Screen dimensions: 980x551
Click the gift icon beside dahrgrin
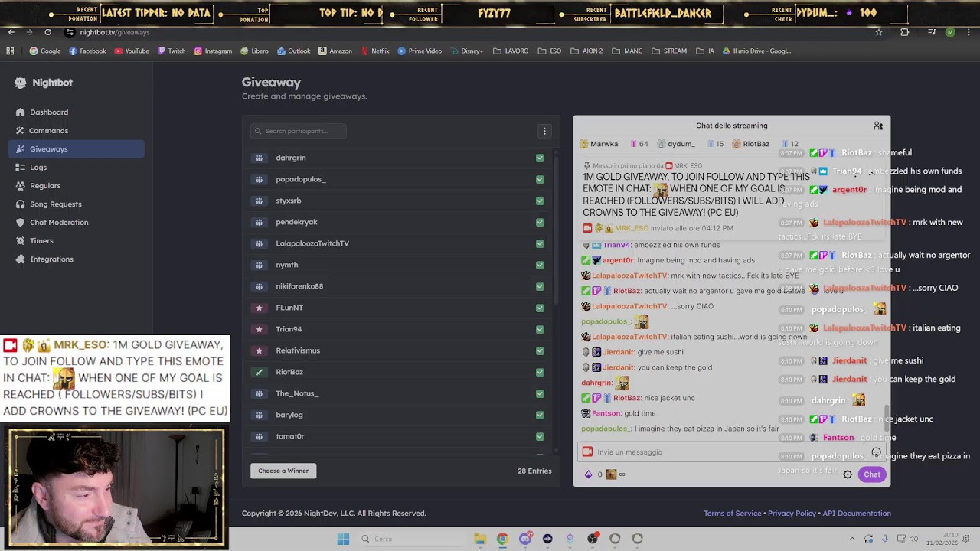click(x=260, y=158)
